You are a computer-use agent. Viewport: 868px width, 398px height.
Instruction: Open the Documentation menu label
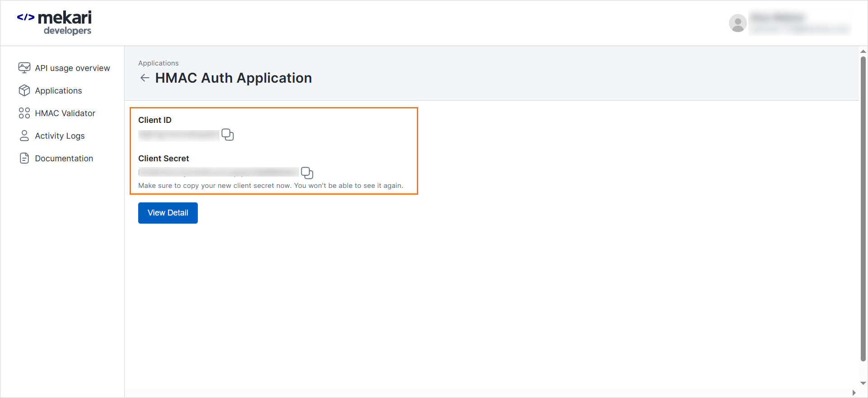tap(64, 159)
